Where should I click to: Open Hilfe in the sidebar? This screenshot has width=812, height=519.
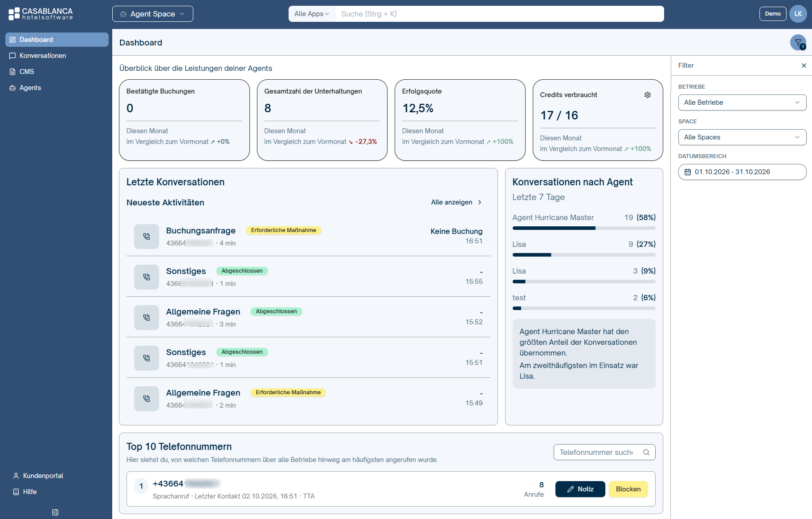(x=25, y=492)
